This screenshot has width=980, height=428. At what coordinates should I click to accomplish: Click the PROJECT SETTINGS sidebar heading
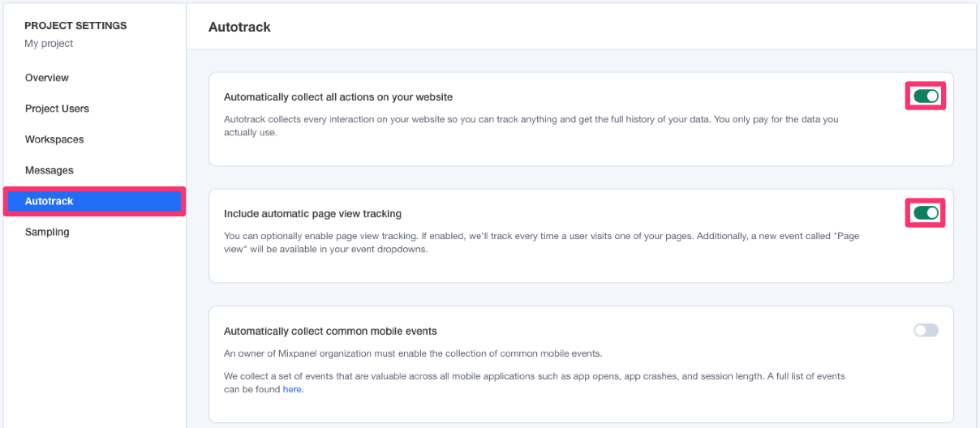pyautogui.click(x=75, y=26)
